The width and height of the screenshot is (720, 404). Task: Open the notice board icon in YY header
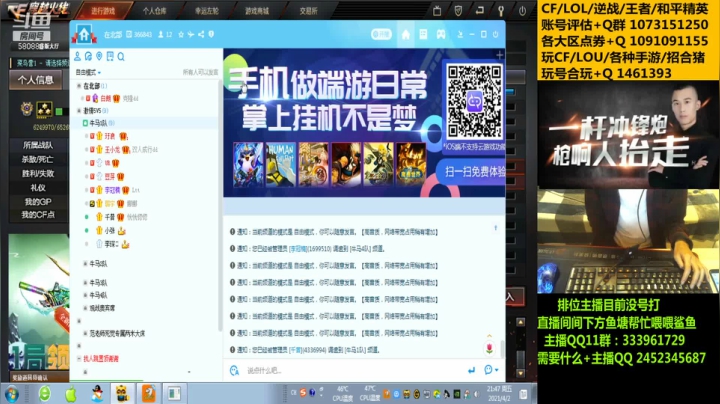click(x=423, y=34)
